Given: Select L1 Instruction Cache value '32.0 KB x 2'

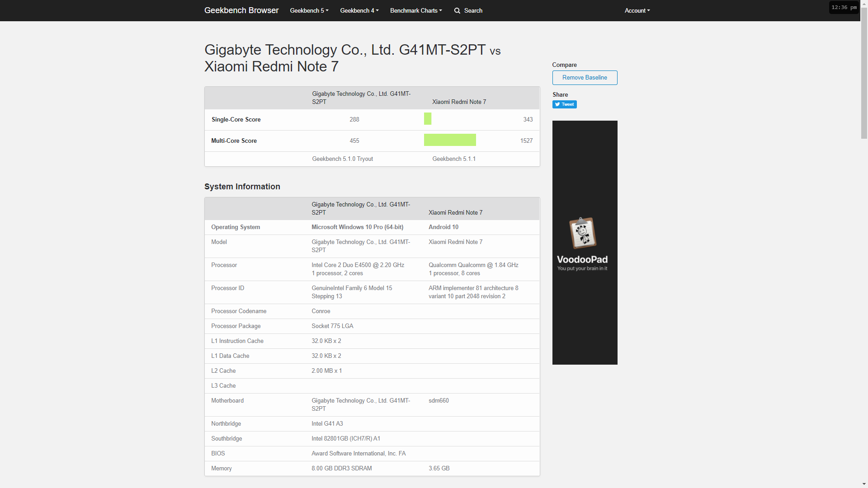Looking at the screenshot, I should (326, 341).
